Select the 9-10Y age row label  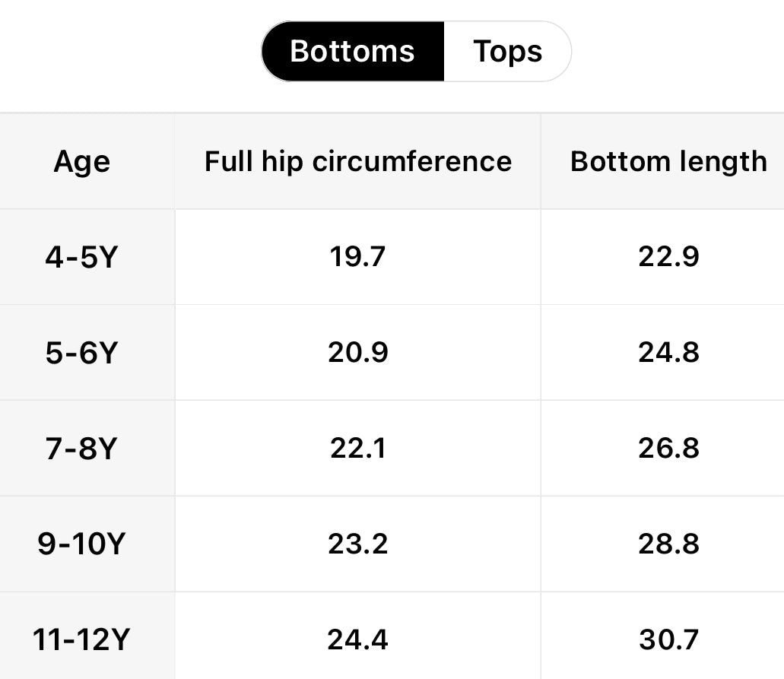(81, 544)
